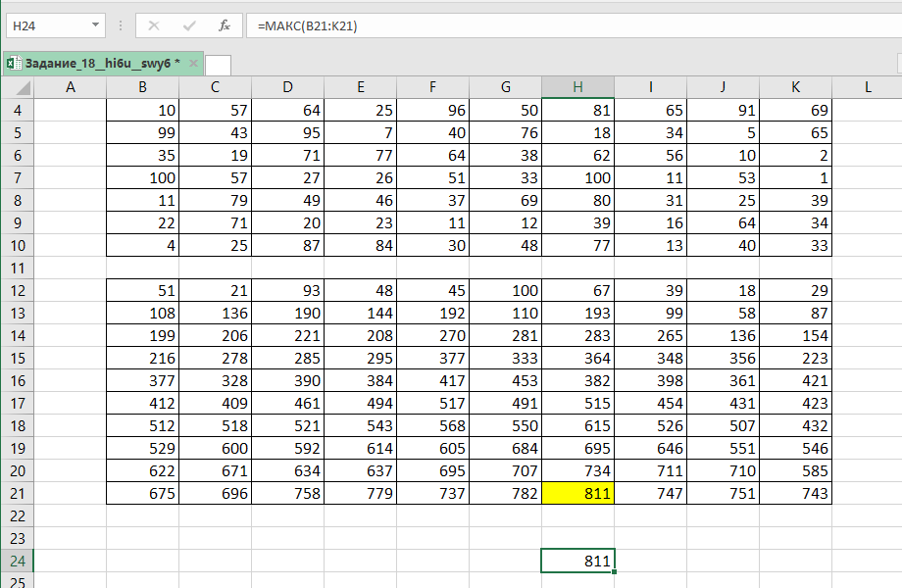Select the column H header

577,88
